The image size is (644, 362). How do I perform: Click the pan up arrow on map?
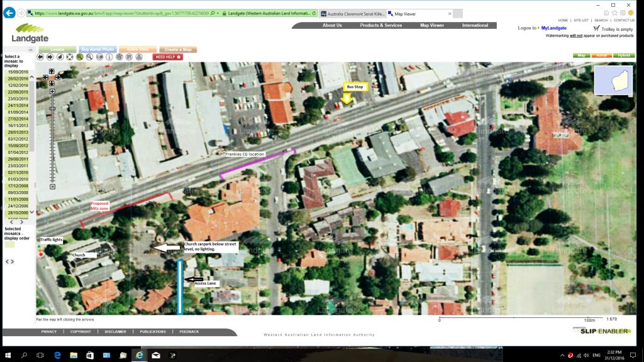coord(52,72)
